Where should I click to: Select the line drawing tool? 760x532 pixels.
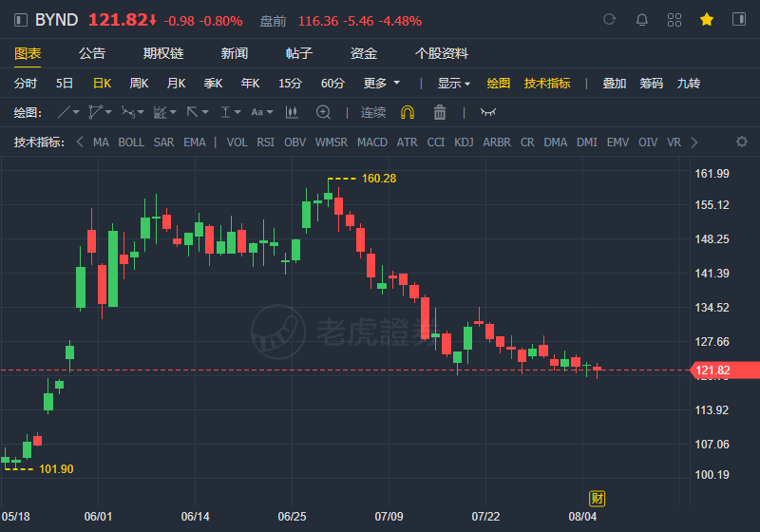coord(64,112)
